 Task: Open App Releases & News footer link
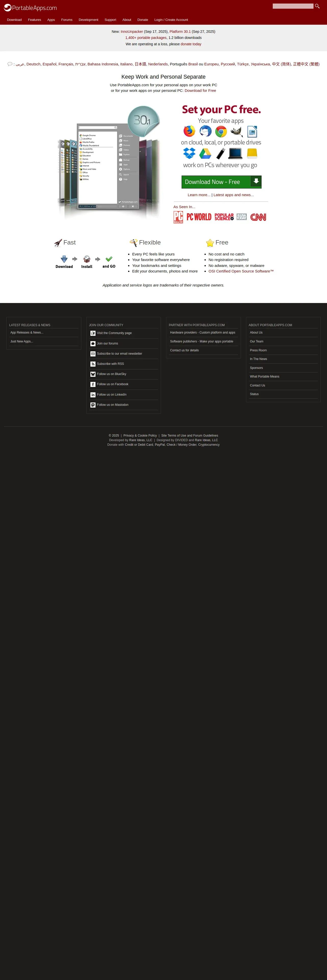click(x=27, y=333)
